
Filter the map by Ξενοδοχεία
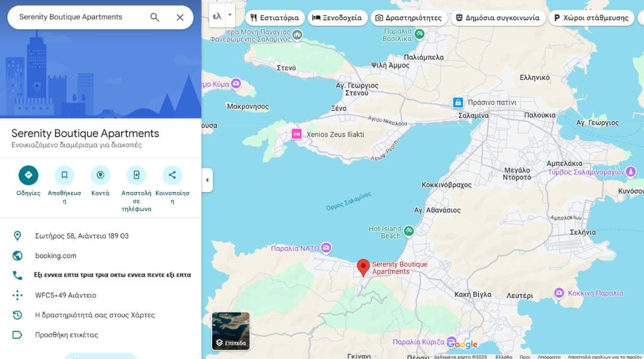(x=337, y=18)
